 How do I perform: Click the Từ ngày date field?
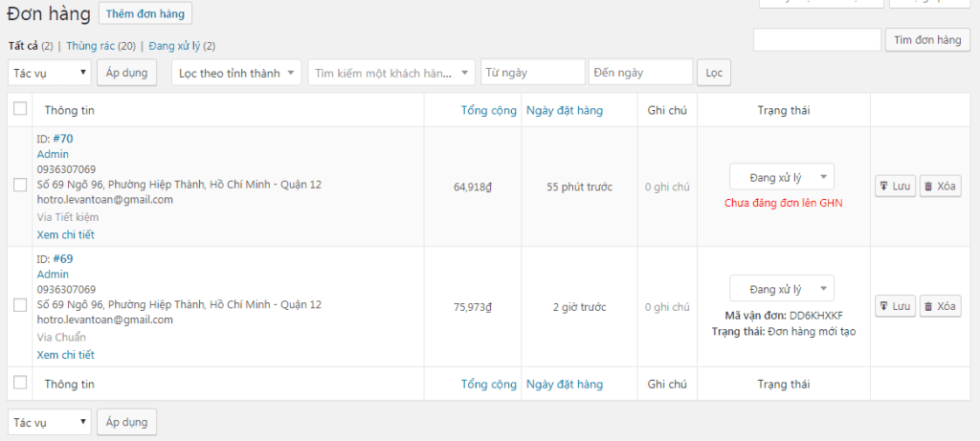pos(533,73)
